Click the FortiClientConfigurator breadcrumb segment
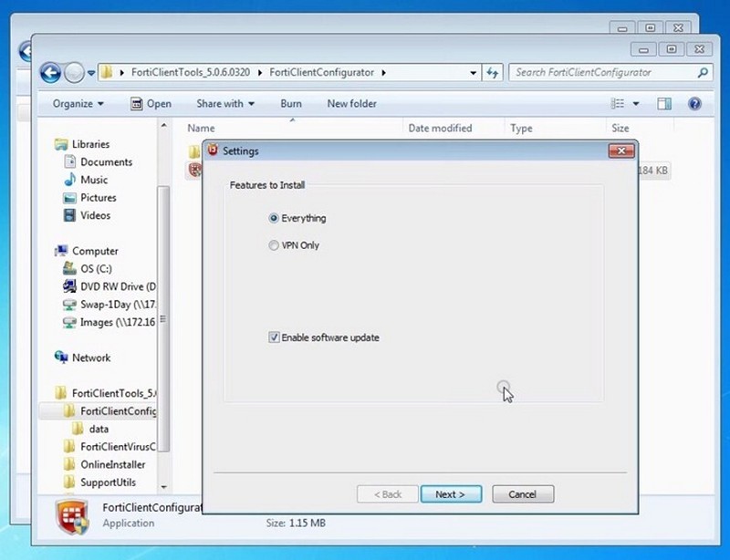730x560 pixels. [x=322, y=73]
